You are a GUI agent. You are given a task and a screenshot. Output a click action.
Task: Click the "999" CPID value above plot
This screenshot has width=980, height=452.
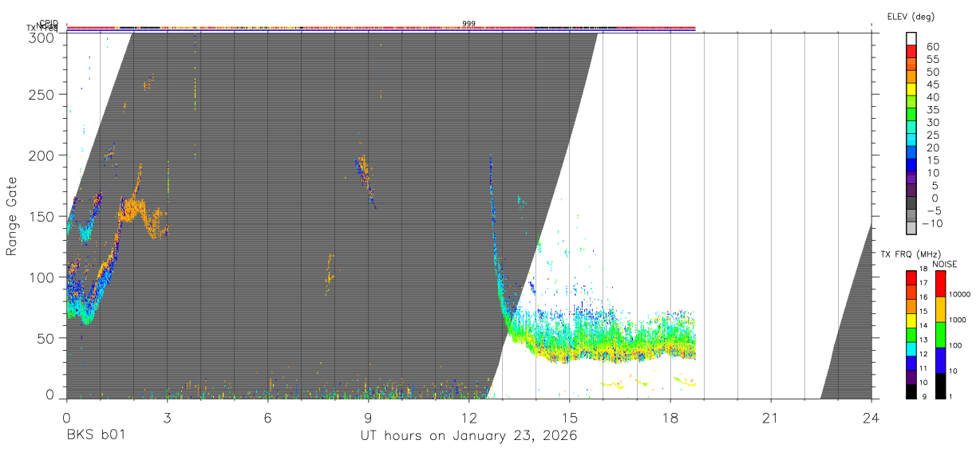pyautogui.click(x=468, y=24)
